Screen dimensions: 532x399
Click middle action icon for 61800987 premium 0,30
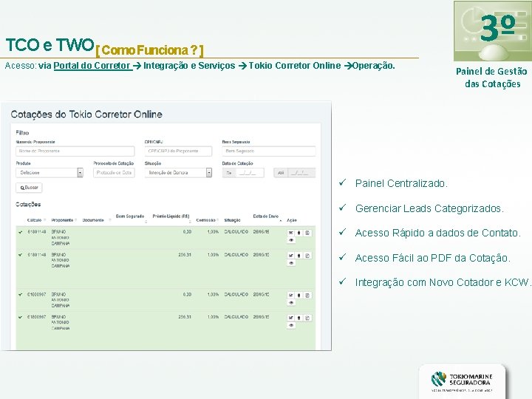(x=299, y=295)
